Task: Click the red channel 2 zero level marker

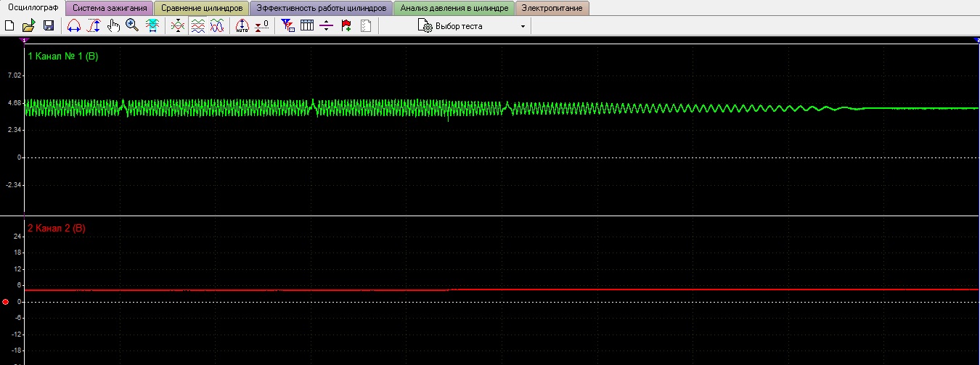Action: click(x=6, y=301)
